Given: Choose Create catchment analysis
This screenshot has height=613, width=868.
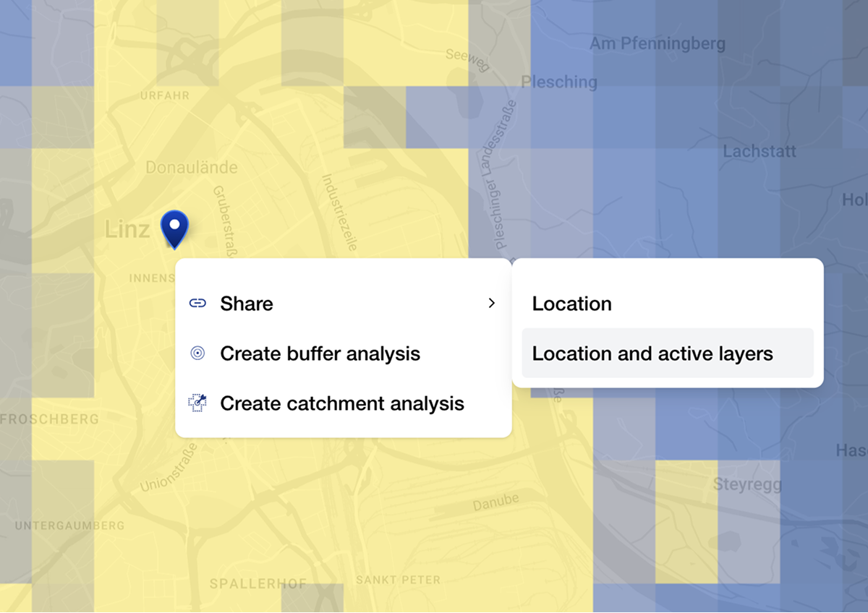Looking at the screenshot, I should (x=344, y=403).
